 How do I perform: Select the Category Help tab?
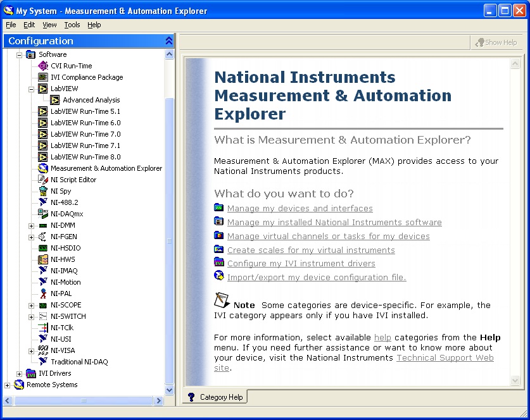(x=215, y=397)
